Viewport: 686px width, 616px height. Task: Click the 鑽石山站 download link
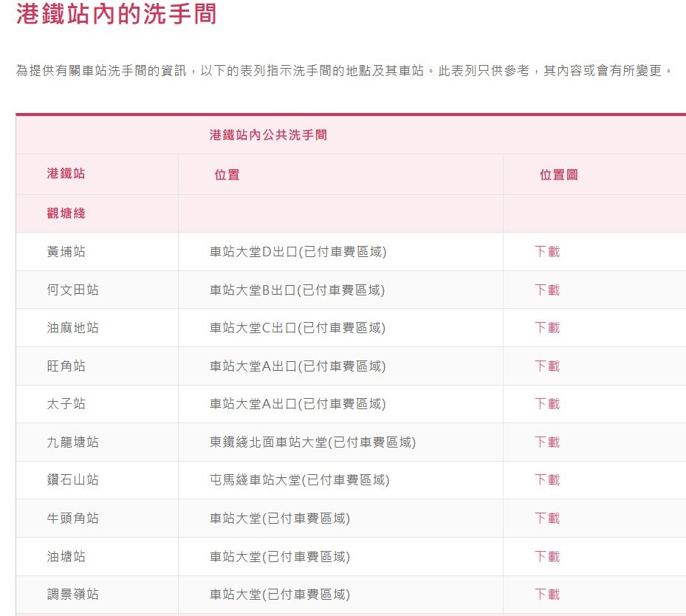(547, 480)
